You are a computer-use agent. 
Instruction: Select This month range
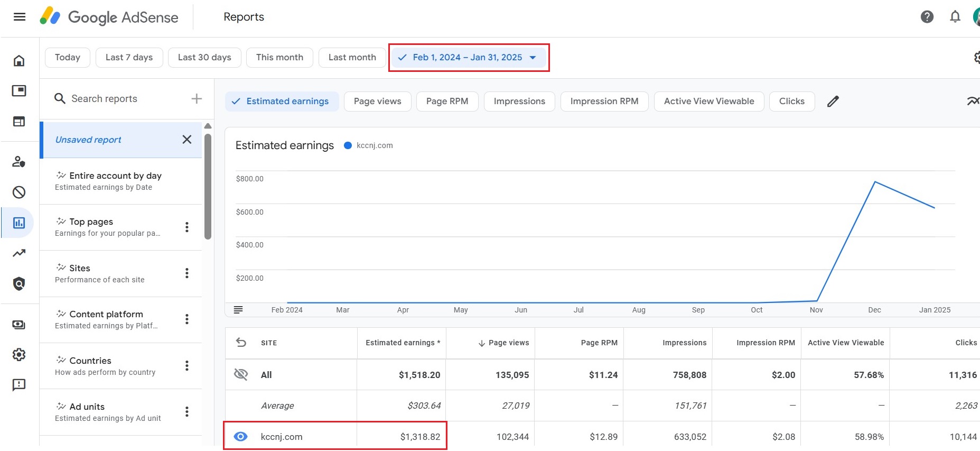point(279,58)
